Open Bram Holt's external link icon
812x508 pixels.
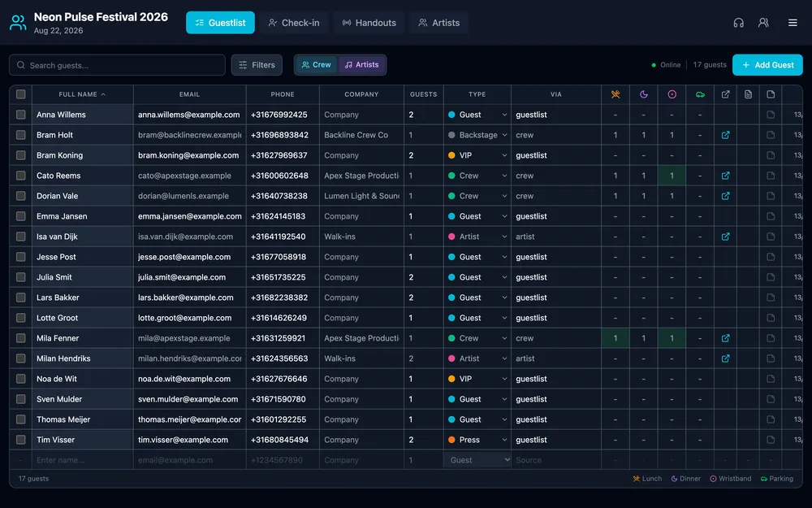pos(725,135)
